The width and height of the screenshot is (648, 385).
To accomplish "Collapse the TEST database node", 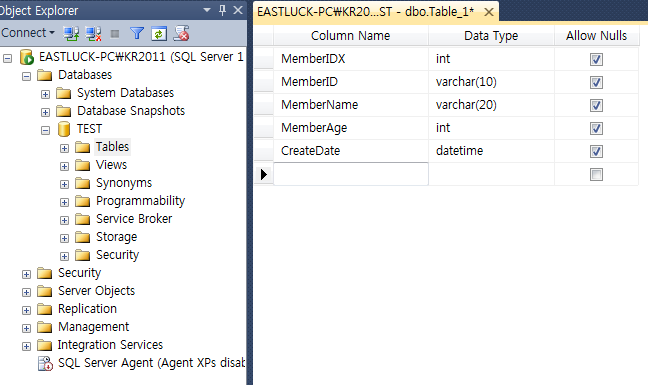I will (x=45, y=131).
